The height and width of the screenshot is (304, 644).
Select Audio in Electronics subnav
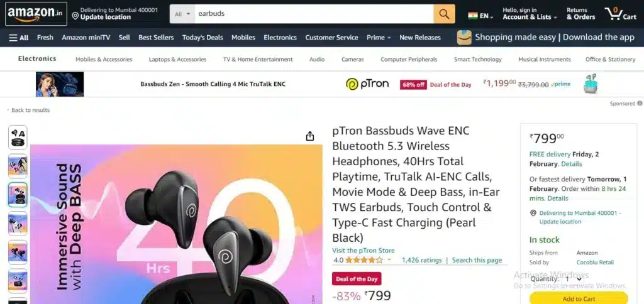tap(317, 59)
